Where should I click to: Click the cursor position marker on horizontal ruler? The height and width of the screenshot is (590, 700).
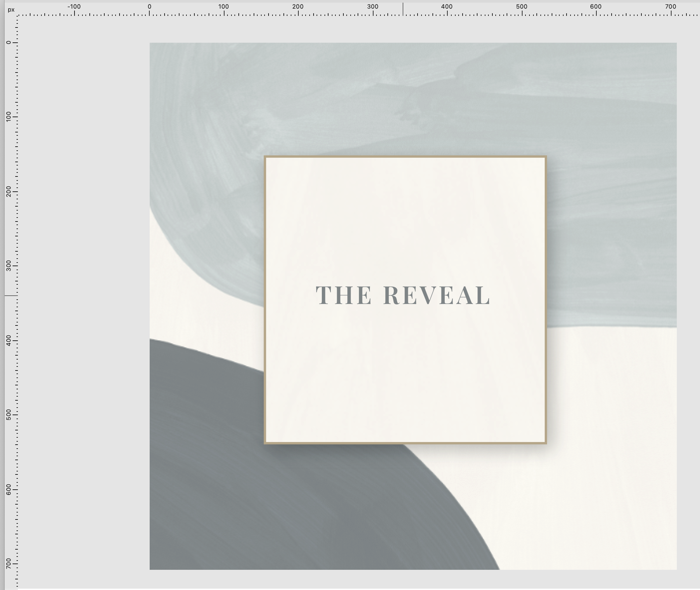[x=403, y=9]
